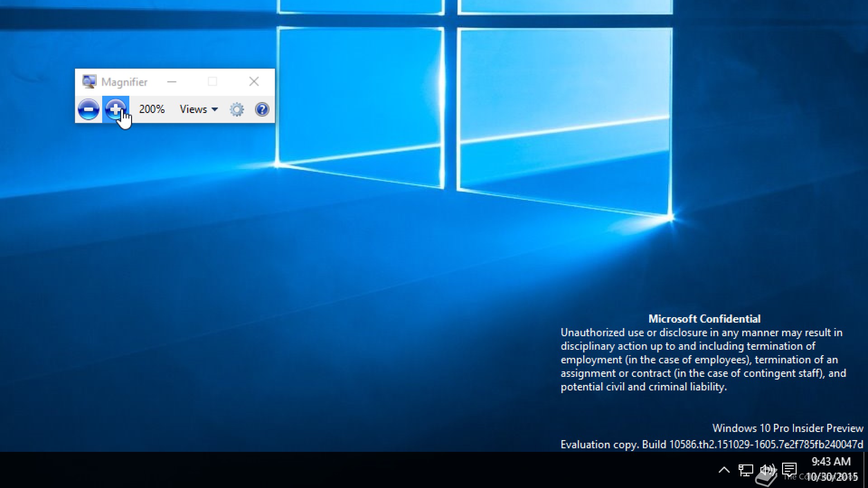Open the Action Center notifications icon
The image size is (868, 488).
(789, 469)
